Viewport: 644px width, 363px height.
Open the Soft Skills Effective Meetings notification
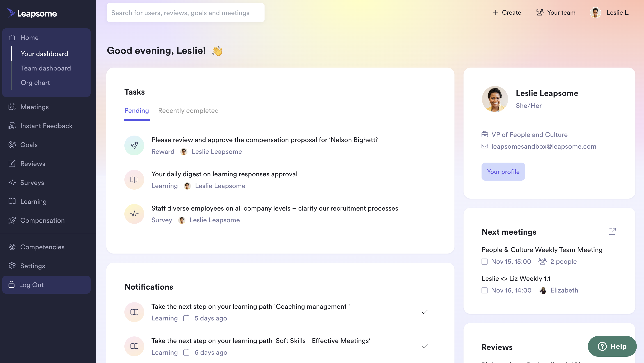tap(261, 340)
